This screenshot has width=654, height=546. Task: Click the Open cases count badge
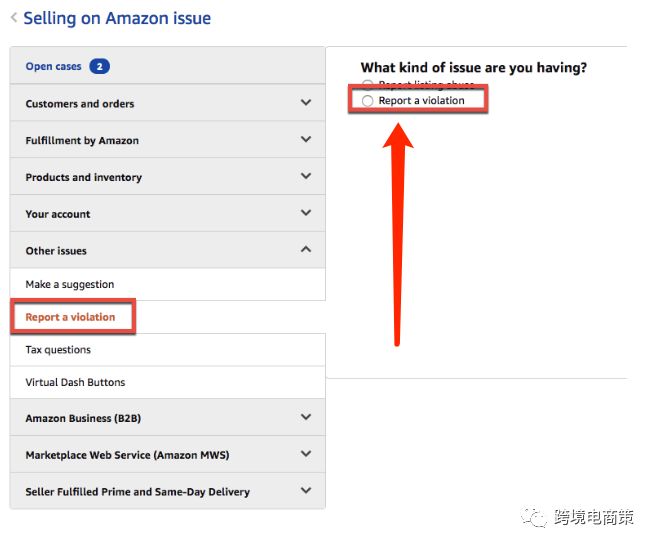[99, 67]
